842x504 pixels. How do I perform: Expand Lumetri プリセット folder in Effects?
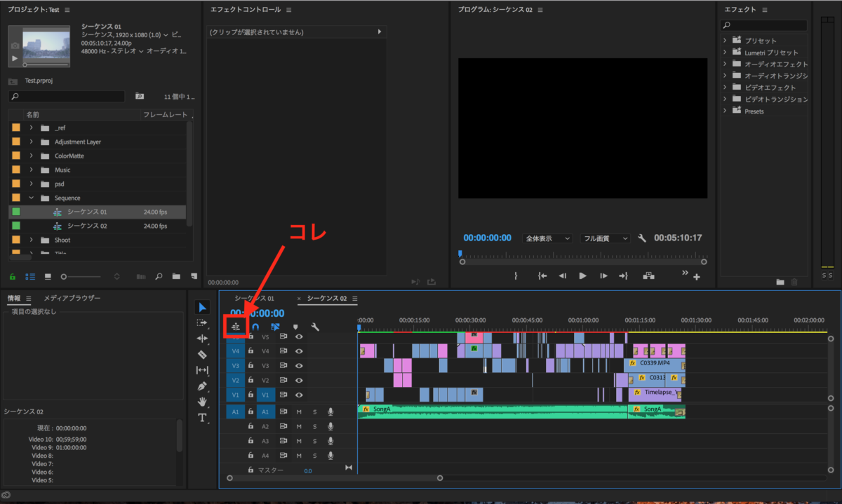(725, 53)
